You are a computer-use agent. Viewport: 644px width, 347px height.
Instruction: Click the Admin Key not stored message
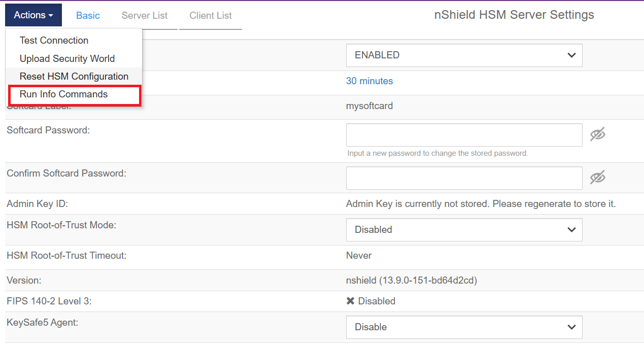click(481, 204)
